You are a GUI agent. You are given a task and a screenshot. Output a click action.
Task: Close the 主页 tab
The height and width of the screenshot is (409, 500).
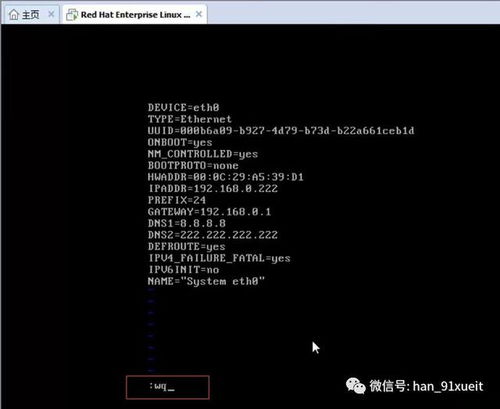tap(51, 14)
